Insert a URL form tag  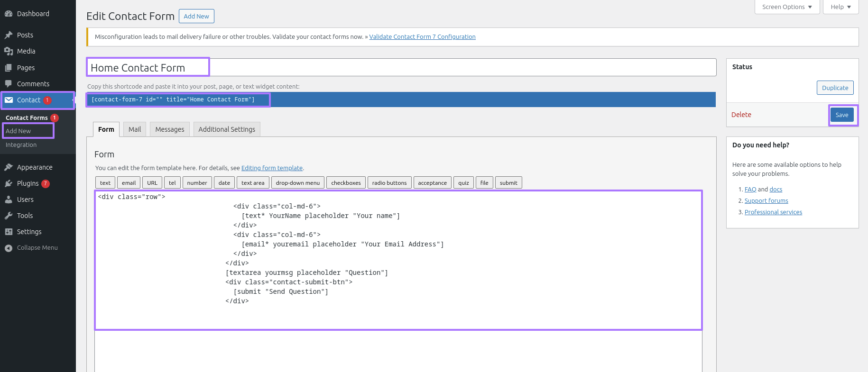click(152, 183)
